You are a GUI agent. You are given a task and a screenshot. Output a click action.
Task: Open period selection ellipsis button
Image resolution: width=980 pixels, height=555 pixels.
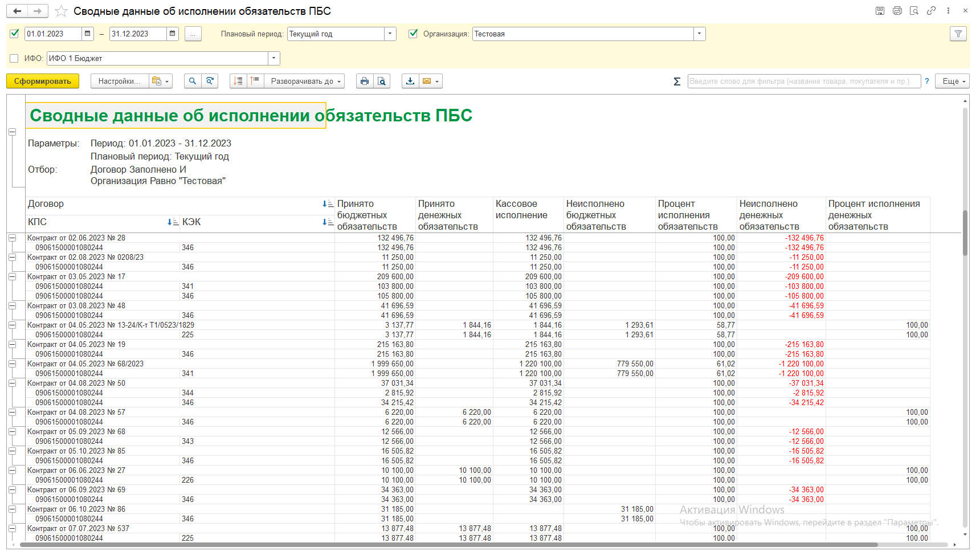(x=193, y=34)
